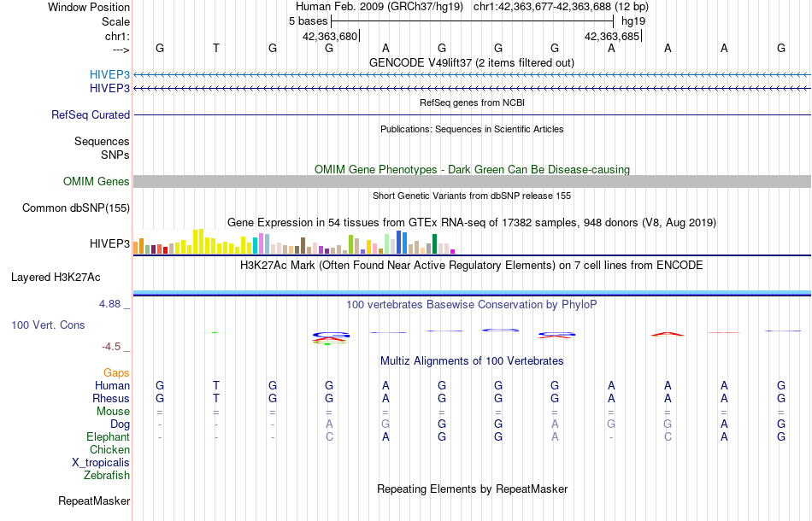The height and width of the screenshot is (521, 812).
Task: Click the blue H3K27Ac signal band
Action: point(473,293)
